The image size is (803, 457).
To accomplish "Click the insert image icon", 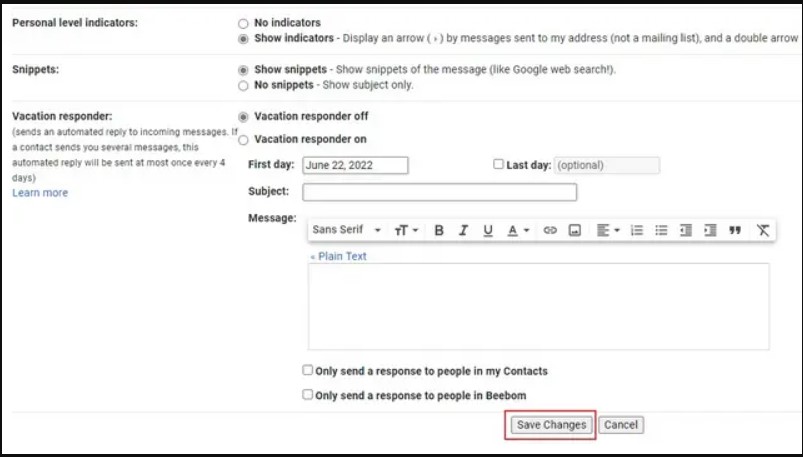I will 574,230.
